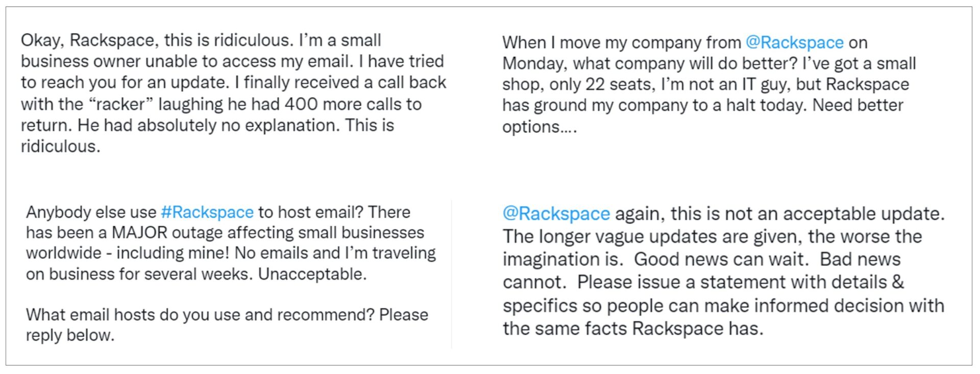This screenshot has height=374, width=980.
Task: Open the @Rackspace mention before "again, this is"
Action: point(556,214)
